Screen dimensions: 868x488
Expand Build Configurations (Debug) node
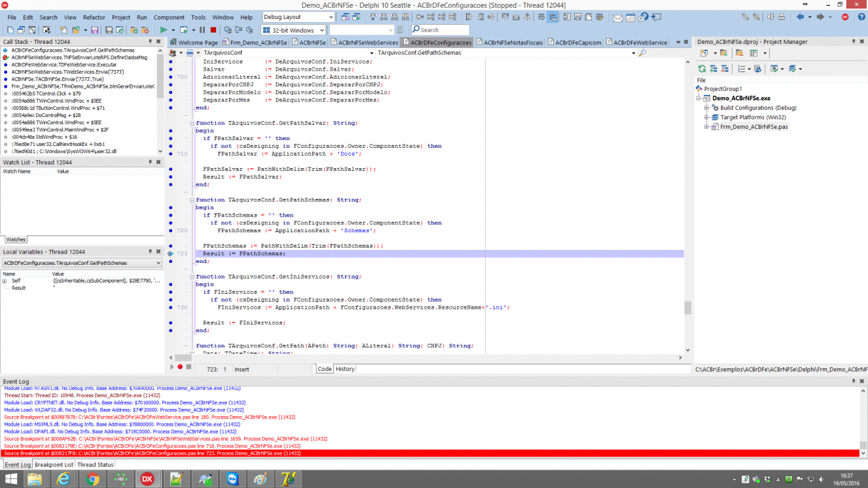point(707,108)
